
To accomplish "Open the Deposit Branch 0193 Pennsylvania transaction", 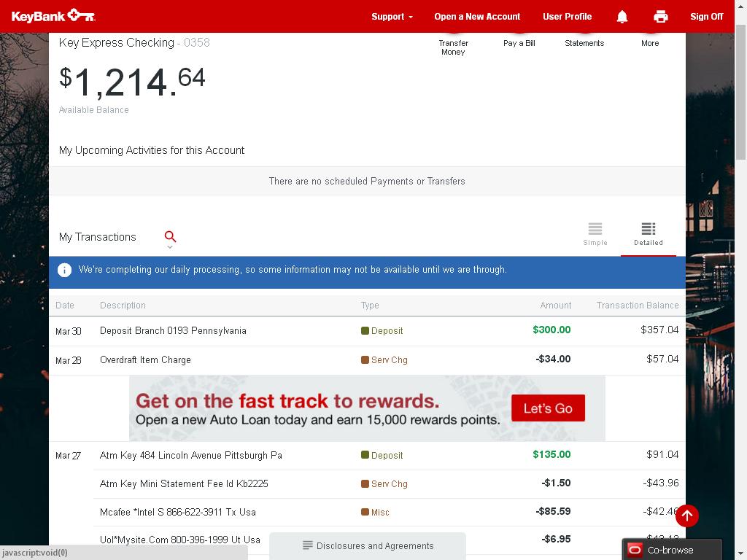I will point(173,330).
